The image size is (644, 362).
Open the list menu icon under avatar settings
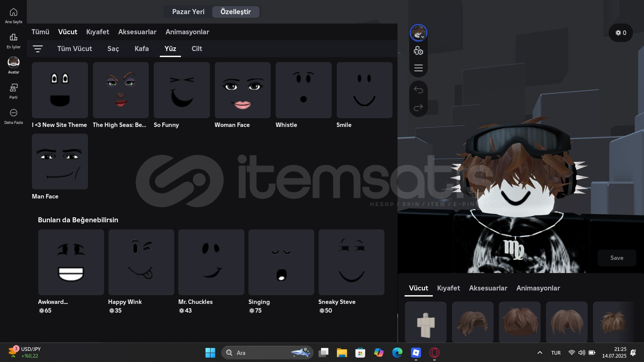pos(418,68)
